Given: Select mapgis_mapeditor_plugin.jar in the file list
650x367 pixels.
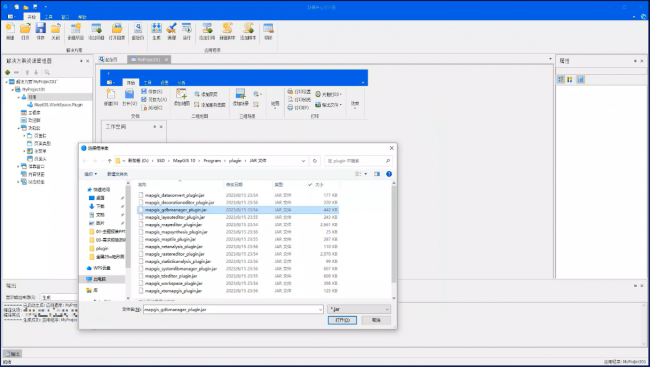Looking at the screenshot, I should (x=238, y=224).
